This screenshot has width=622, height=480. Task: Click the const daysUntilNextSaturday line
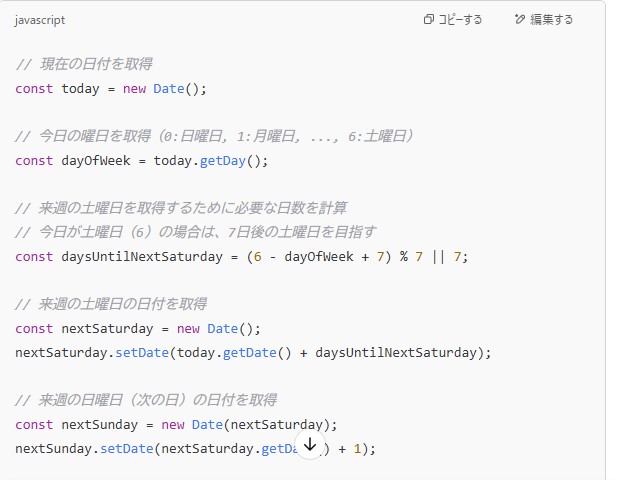click(242, 257)
